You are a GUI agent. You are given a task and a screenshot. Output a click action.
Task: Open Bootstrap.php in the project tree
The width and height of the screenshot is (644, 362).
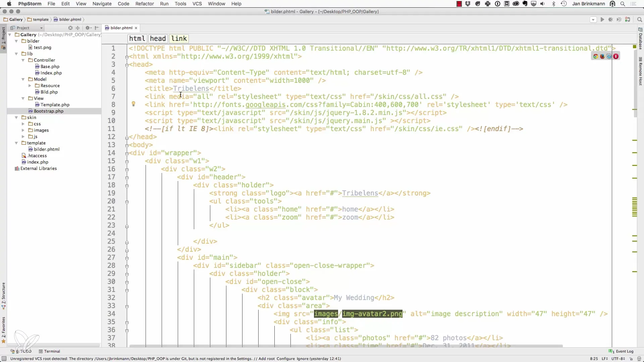[x=48, y=111]
